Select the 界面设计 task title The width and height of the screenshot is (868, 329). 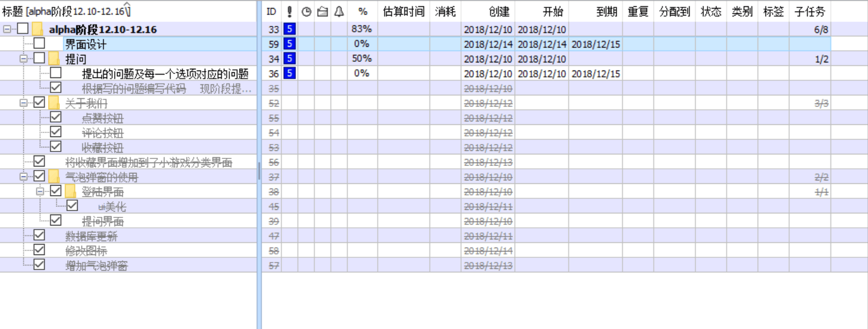pos(86,44)
